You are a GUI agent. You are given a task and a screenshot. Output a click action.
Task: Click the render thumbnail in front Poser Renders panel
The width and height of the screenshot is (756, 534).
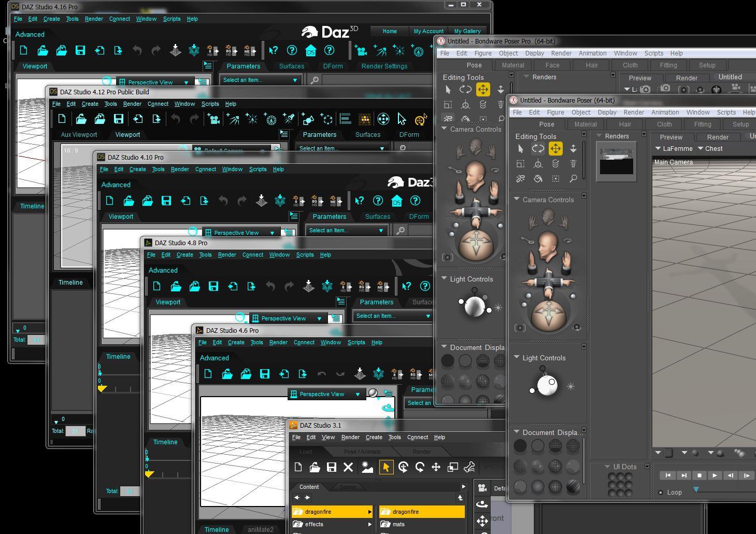(x=616, y=162)
